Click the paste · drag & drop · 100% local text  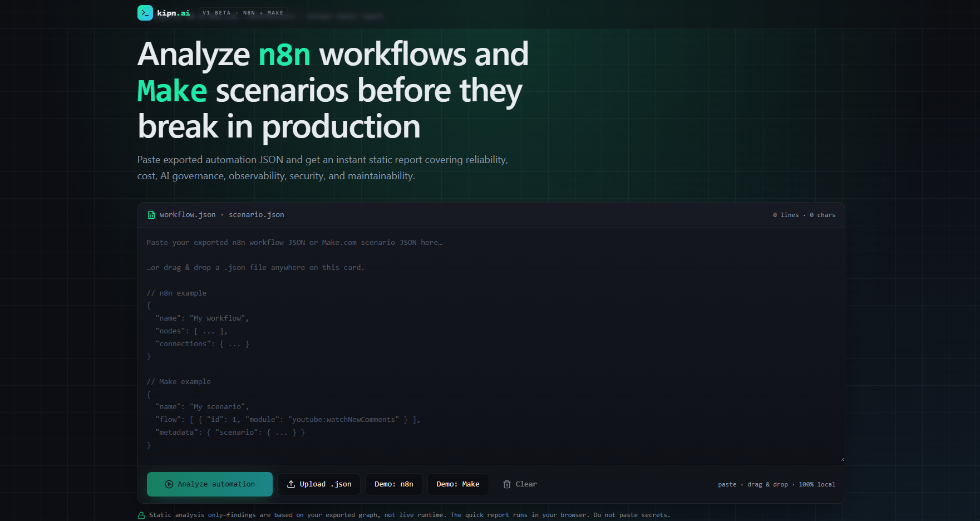(x=776, y=484)
